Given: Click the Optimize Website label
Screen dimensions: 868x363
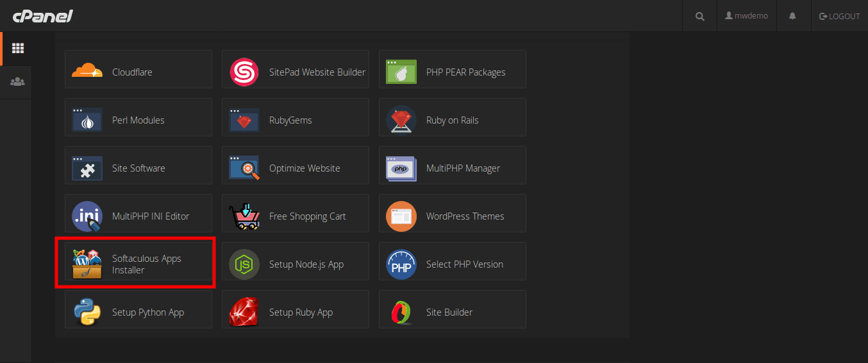Looking at the screenshot, I should 305,168.
